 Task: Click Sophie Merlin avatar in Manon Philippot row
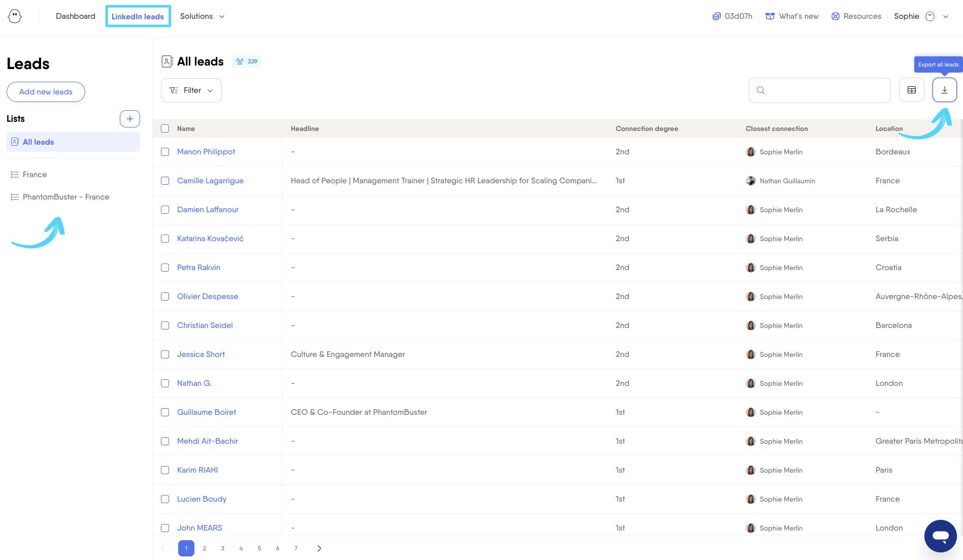(750, 152)
